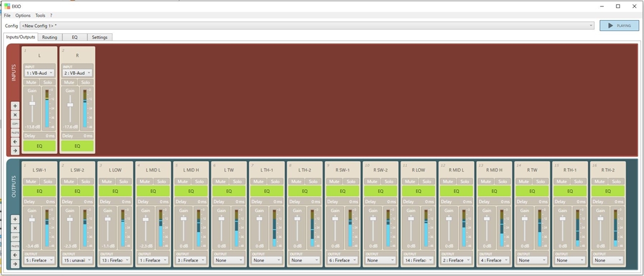Viewport: 644px width, 276px height.
Task: Copy the selected output channel settings
Action: (15, 237)
